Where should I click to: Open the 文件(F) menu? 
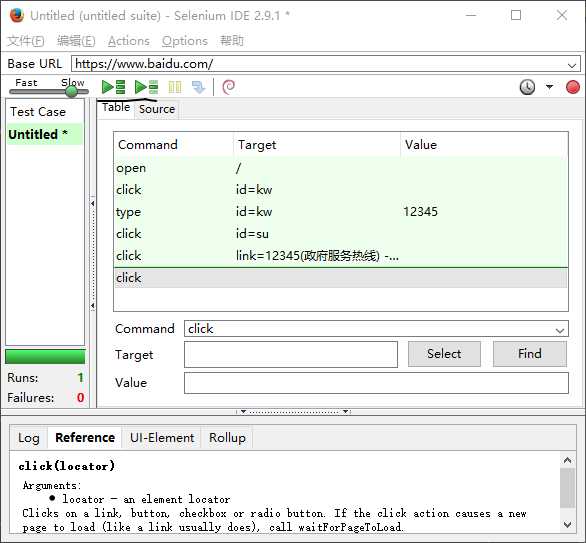point(26,41)
